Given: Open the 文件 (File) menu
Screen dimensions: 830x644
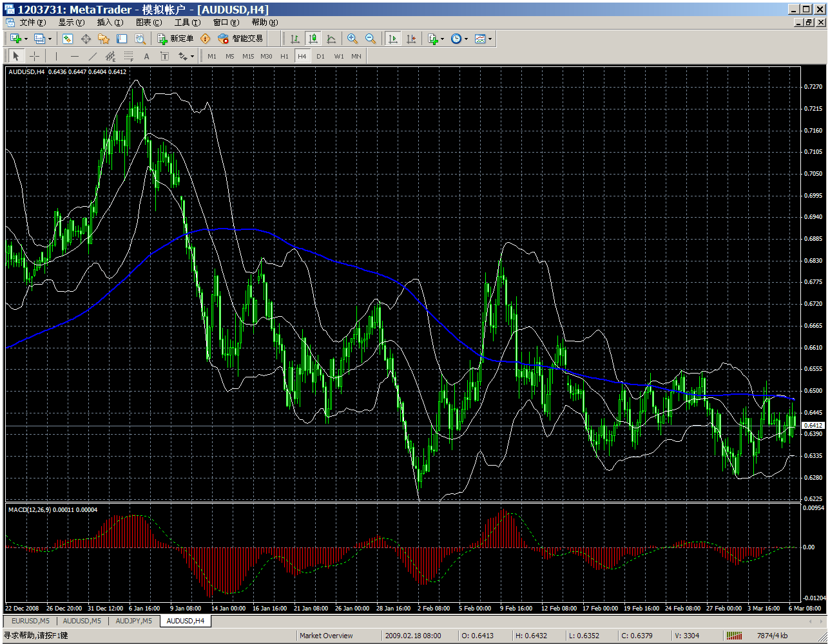Looking at the screenshot, I should tap(33, 22).
